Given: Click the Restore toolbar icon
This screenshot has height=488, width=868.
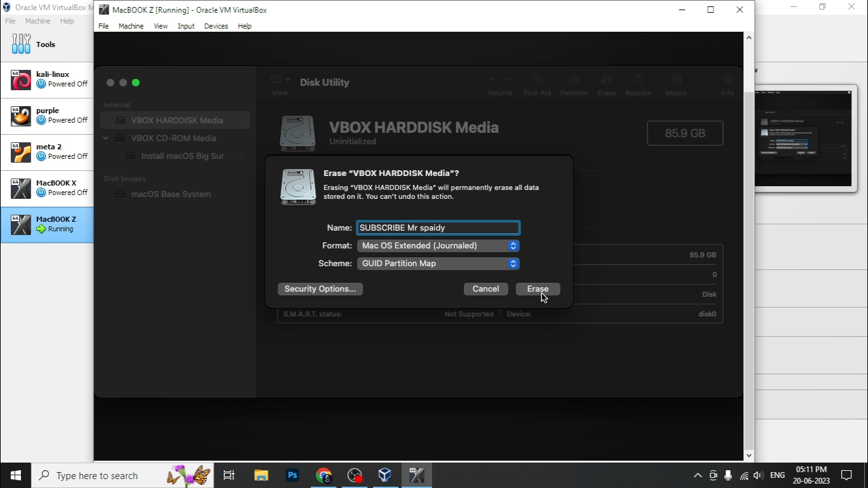Looking at the screenshot, I should [638, 79].
